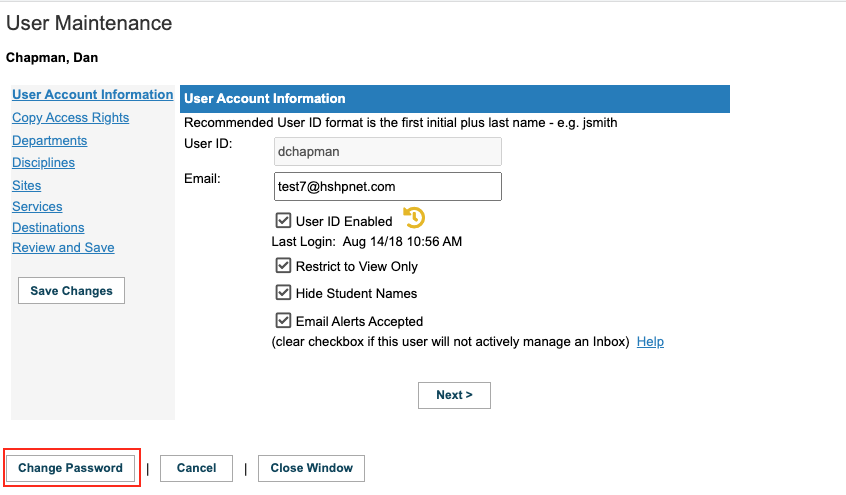Click the Save Changes button
846x495 pixels.
click(x=71, y=290)
